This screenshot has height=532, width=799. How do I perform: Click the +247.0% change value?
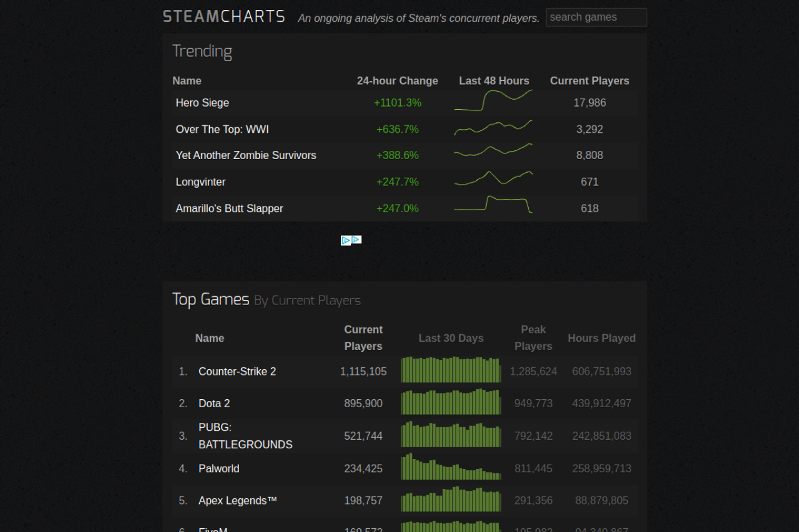pyautogui.click(x=398, y=208)
